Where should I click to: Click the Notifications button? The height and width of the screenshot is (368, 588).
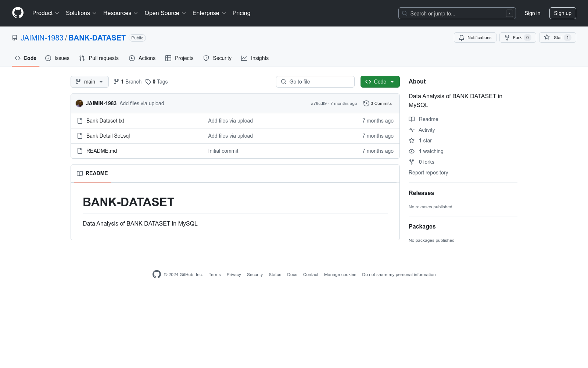click(x=475, y=38)
